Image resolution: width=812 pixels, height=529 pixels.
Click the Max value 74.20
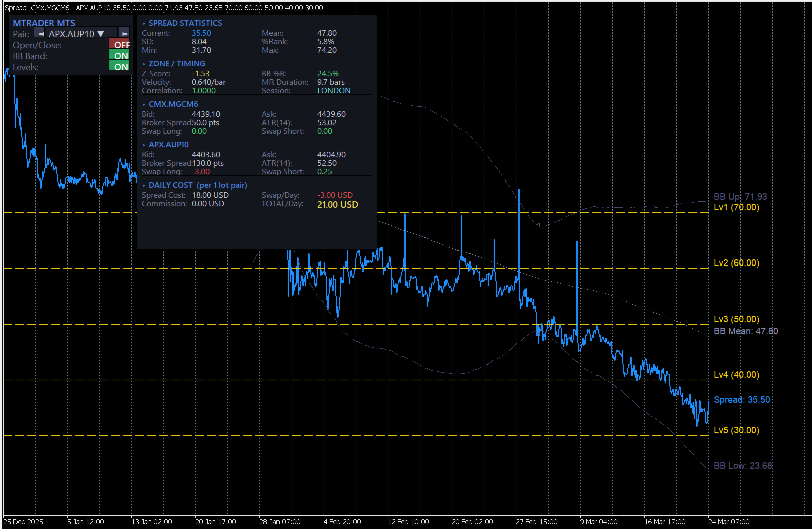[327, 50]
